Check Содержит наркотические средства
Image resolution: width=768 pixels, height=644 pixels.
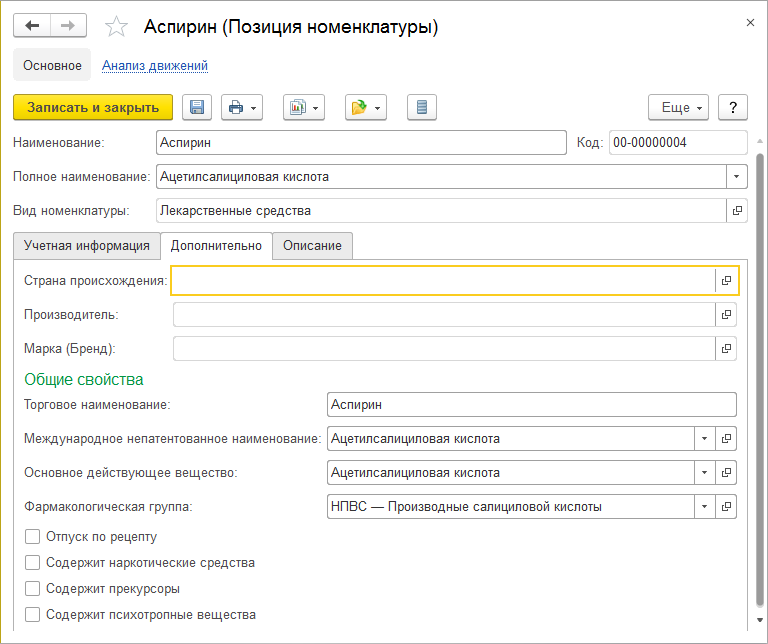(33, 562)
